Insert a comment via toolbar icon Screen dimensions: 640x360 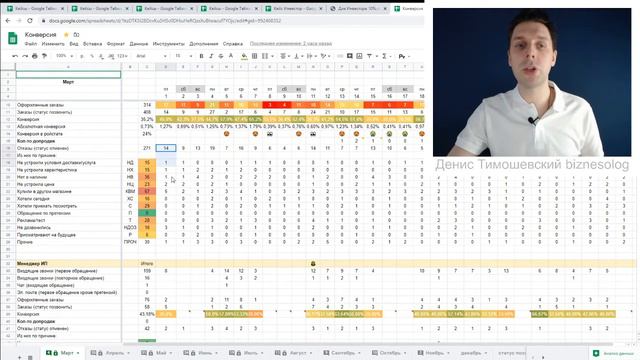pos(350,56)
